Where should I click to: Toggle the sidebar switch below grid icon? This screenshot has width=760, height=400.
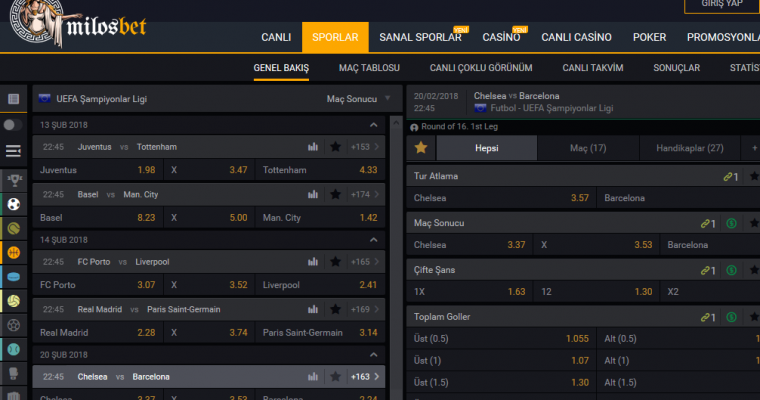click(13, 125)
